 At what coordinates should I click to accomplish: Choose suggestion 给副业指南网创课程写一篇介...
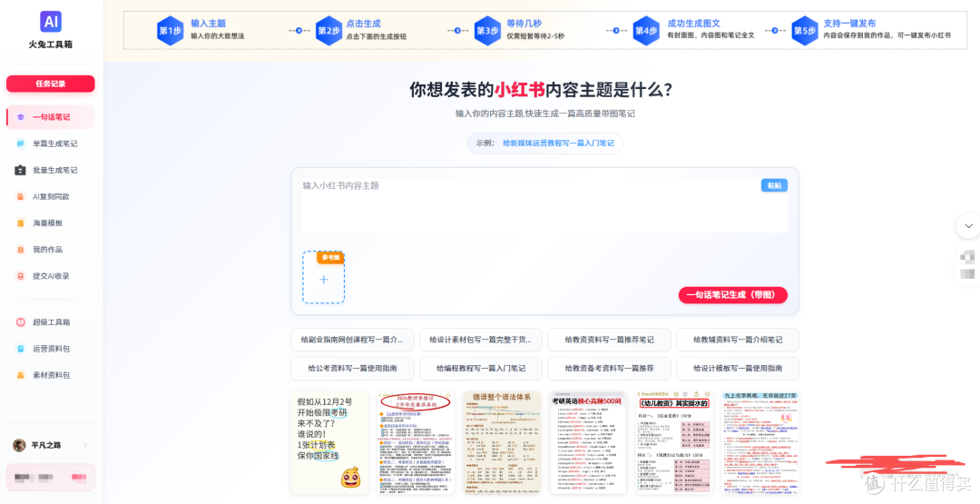coord(352,340)
